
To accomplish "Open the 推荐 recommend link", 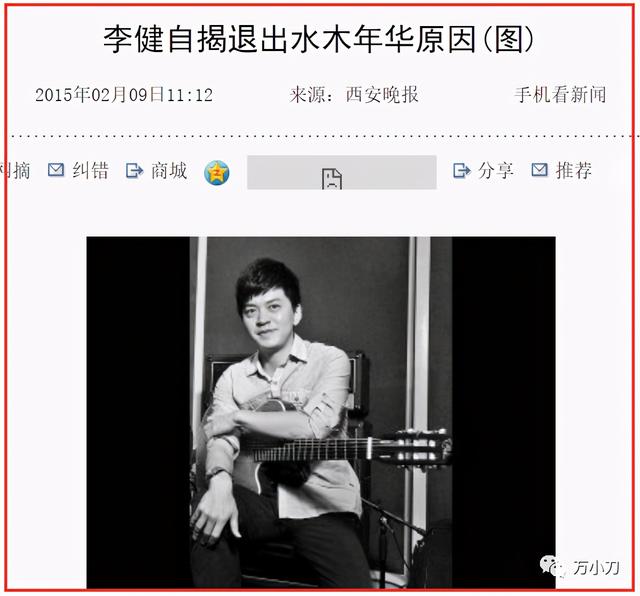I will 574,170.
